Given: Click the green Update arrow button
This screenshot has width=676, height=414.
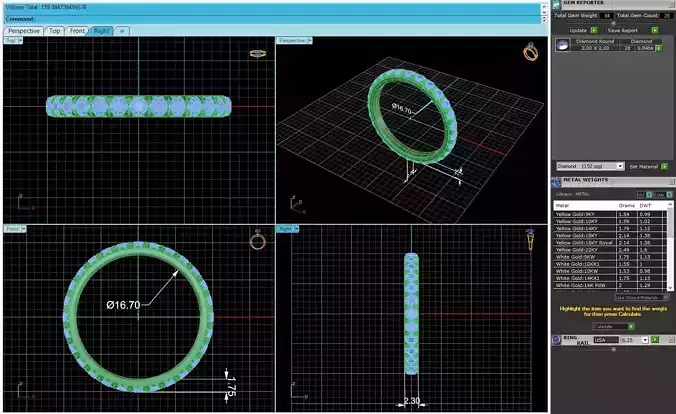Looking at the screenshot, I should [x=594, y=30].
